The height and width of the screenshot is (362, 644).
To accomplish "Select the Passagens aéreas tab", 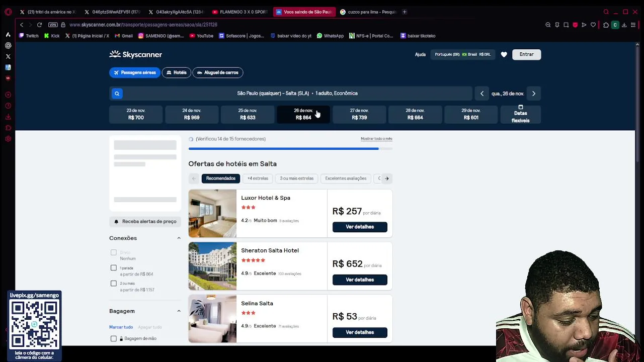I will pos(134,72).
